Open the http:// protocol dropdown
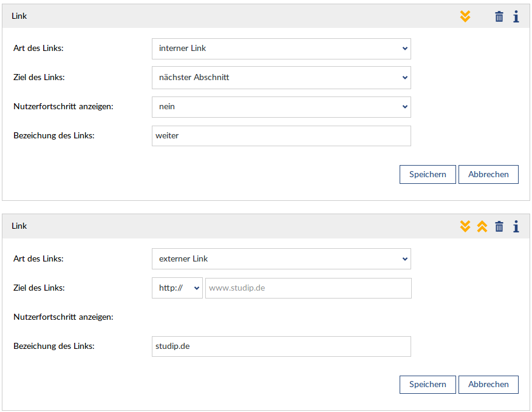Image resolution: width=532 pixels, height=412 pixels. click(x=177, y=288)
